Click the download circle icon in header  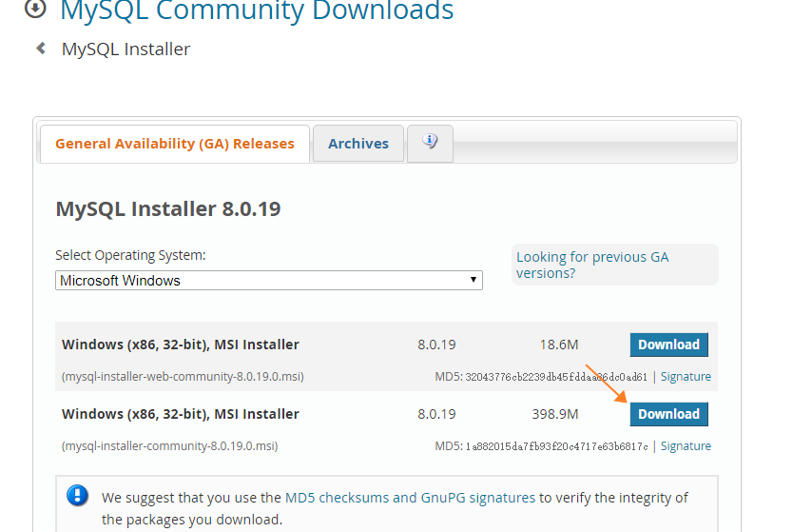pos(35,9)
